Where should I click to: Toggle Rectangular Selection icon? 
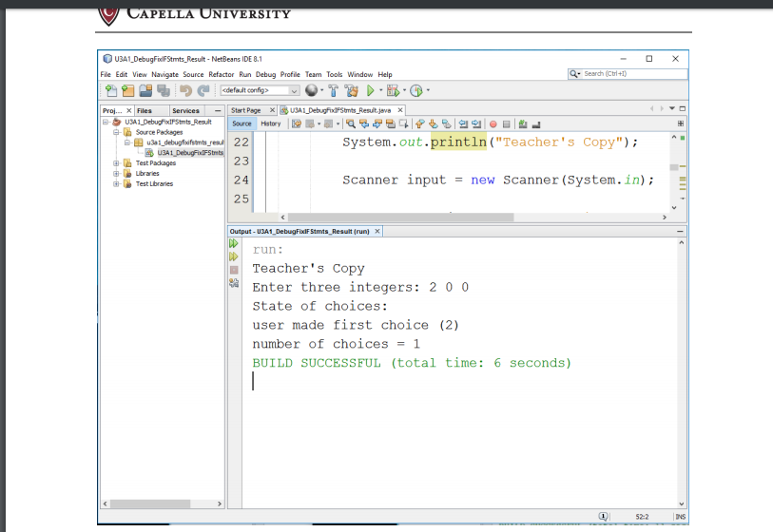(404, 123)
